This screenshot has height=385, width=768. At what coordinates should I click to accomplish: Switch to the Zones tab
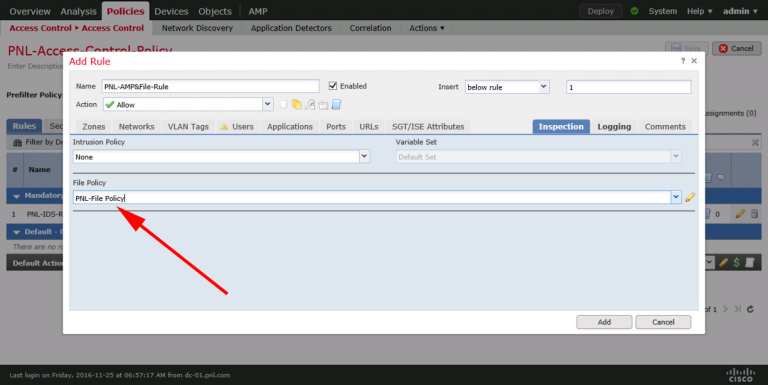94,126
